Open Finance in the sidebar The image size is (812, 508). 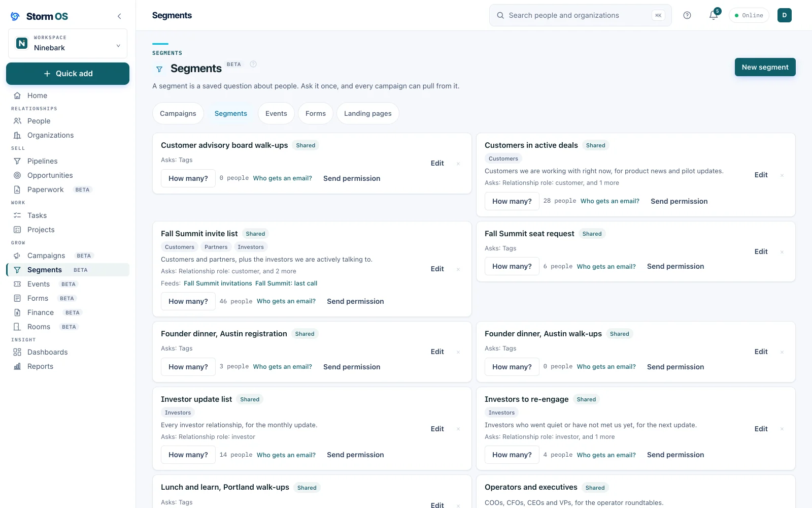[67, 312]
